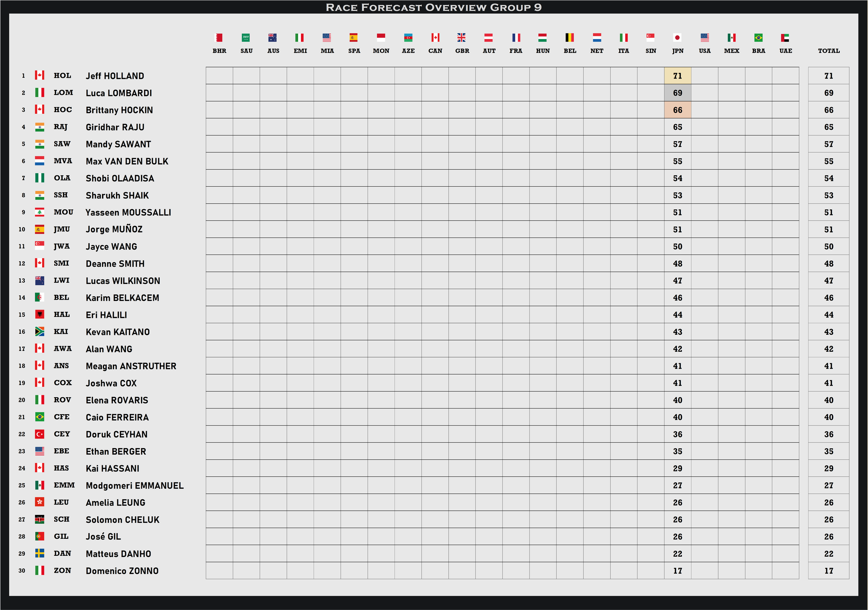Viewport: 868px width, 610px height.
Task: Click the total score 17 for Domenico ZONNO
Action: (x=829, y=571)
